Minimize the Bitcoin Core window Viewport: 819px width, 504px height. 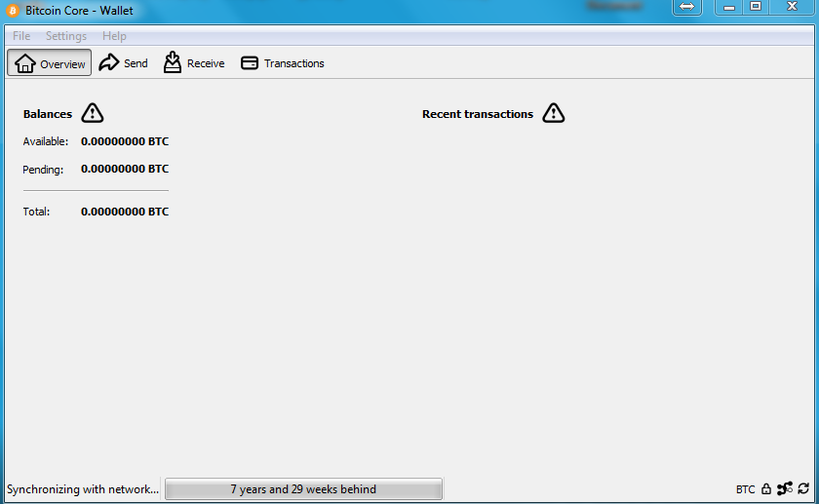point(729,8)
